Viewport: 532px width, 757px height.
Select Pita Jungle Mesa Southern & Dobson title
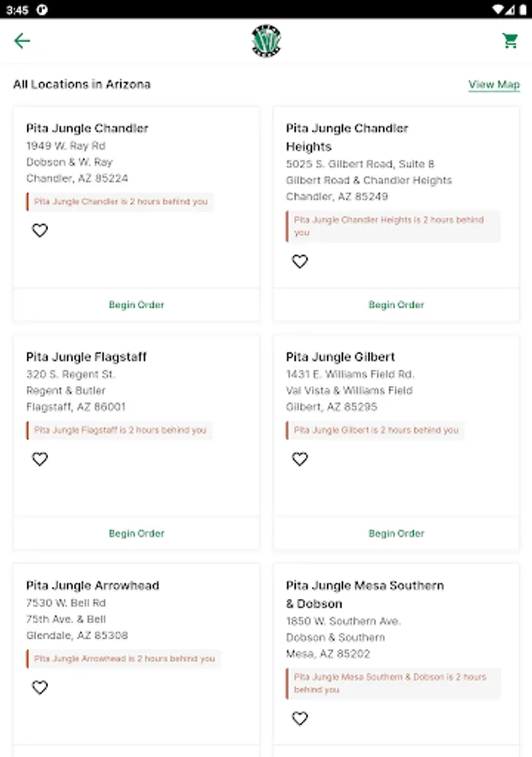[x=365, y=594]
